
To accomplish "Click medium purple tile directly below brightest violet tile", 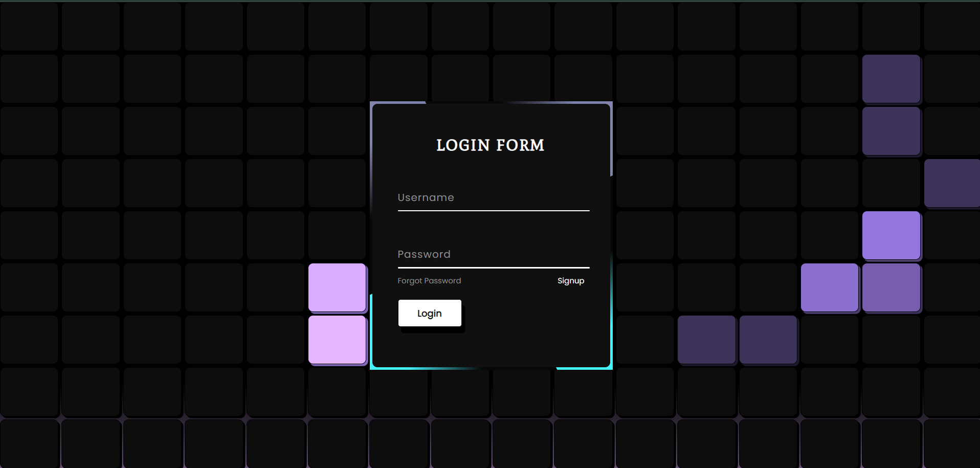I will pos(890,287).
